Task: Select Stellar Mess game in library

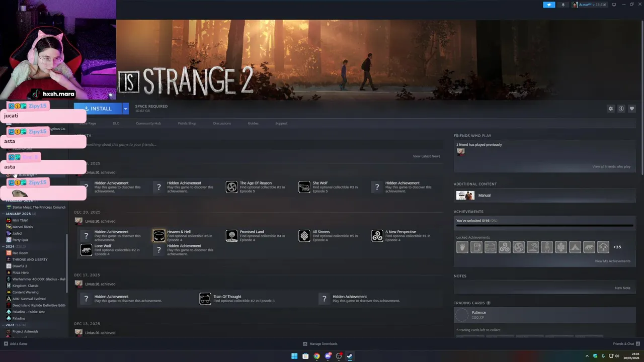Action: [x=36, y=207]
